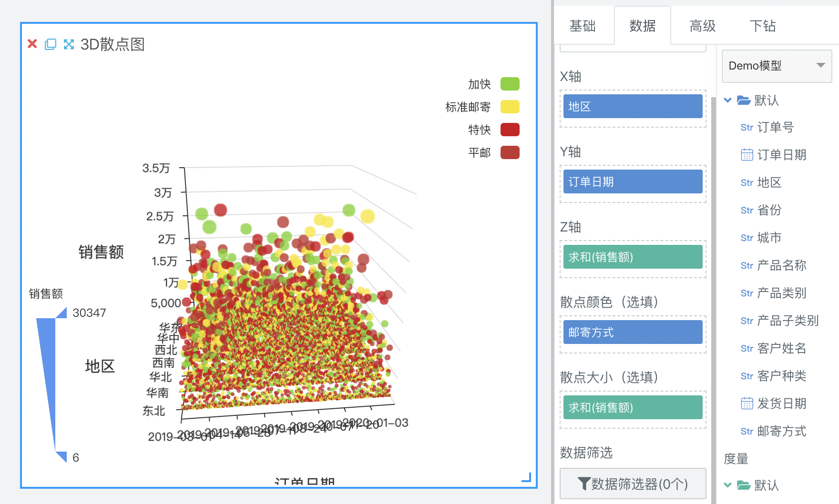Screen dimensions: 839x504
Task: Select the delete chart icon (red X)
Action: (x=31, y=44)
